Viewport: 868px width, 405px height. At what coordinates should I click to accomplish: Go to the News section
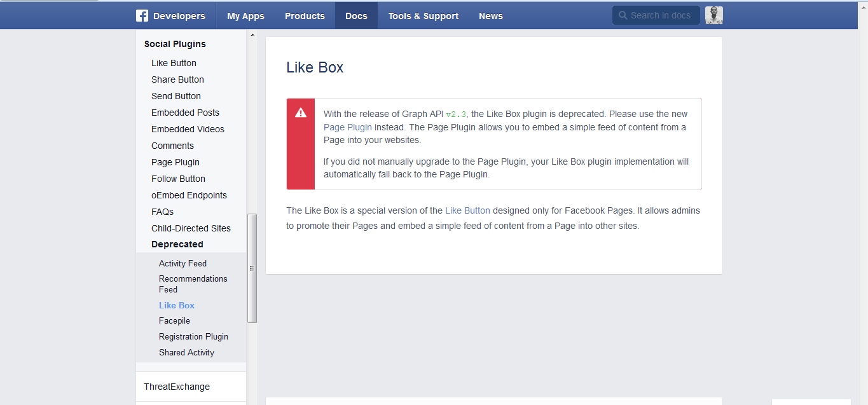pos(490,15)
